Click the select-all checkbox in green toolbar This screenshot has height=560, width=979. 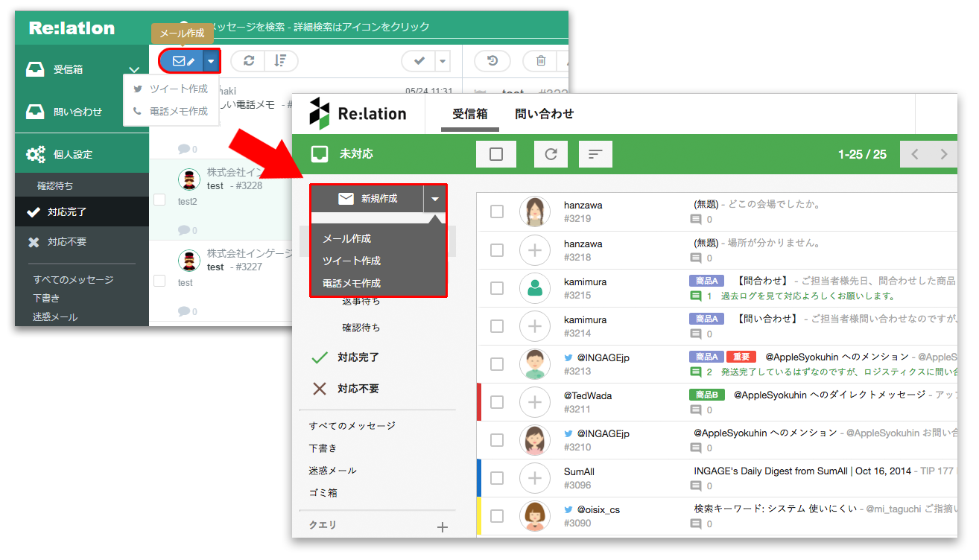coord(496,154)
